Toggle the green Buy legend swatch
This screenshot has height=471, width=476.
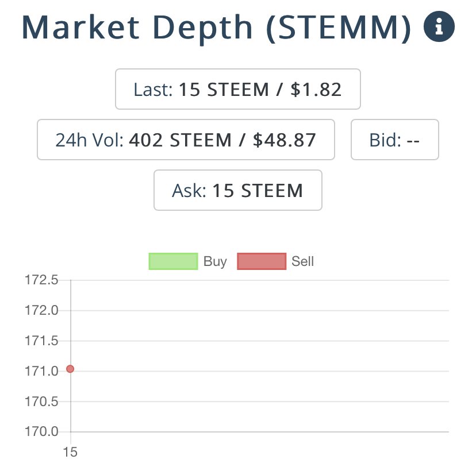tap(173, 261)
